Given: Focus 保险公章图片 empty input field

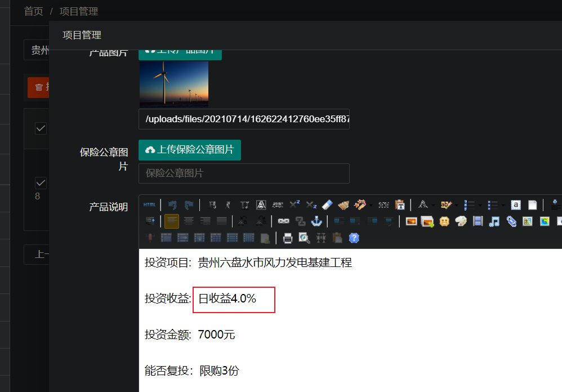Looking at the screenshot, I should click(244, 173).
